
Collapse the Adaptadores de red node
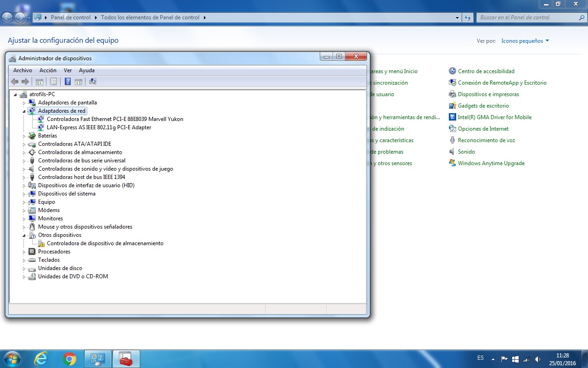24,111
